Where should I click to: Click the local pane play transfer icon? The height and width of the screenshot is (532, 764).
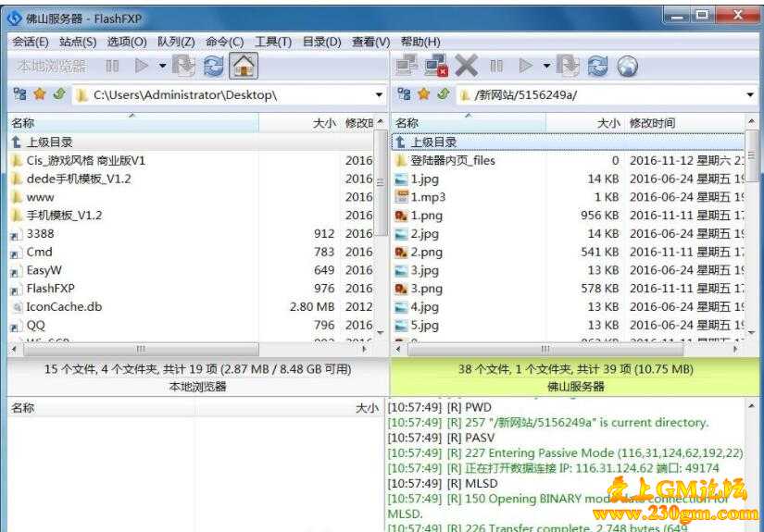pos(142,65)
